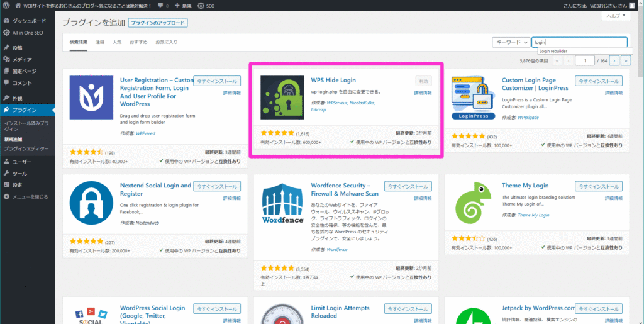Collapse the sidebar with メニューを閉じる
Image resolution: width=644 pixels, height=324 pixels.
click(26, 197)
